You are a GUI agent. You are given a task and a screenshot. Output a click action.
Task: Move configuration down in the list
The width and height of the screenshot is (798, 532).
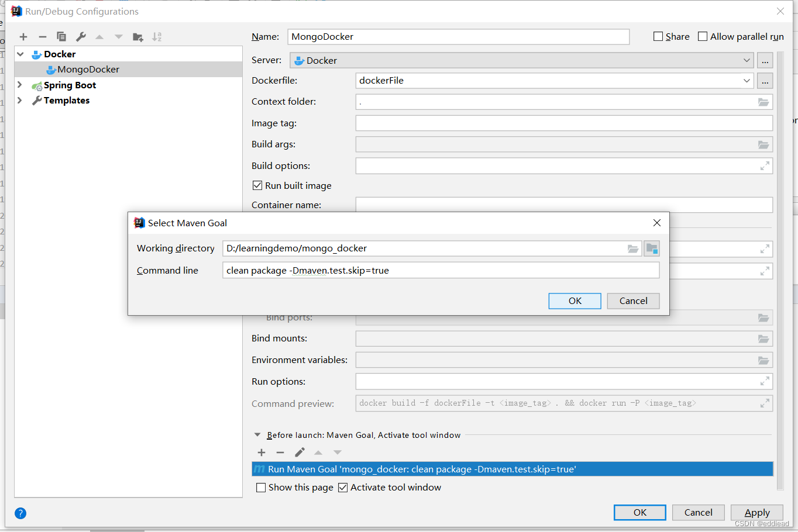pyautogui.click(x=119, y=37)
